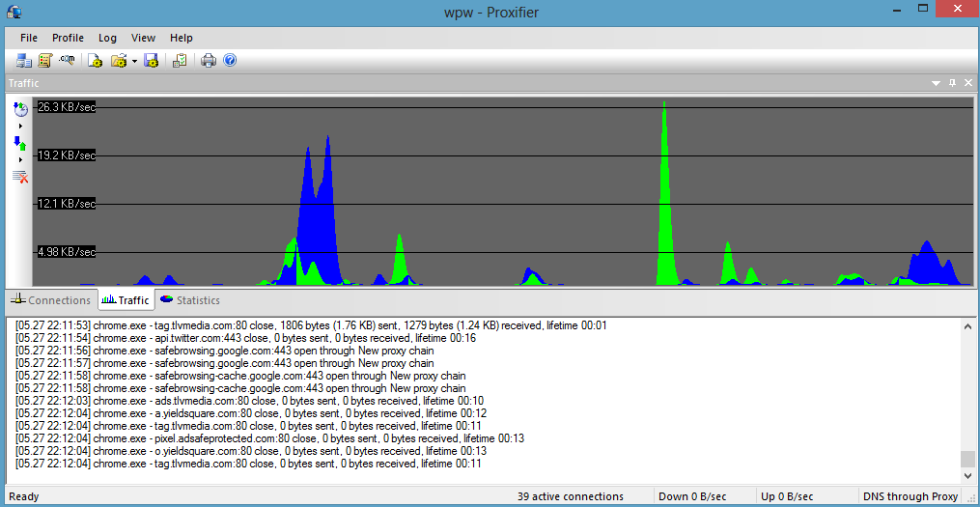The width and height of the screenshot is (980, 507).
Task: Click the log scrollbar thumb
Action: [966, 459]
